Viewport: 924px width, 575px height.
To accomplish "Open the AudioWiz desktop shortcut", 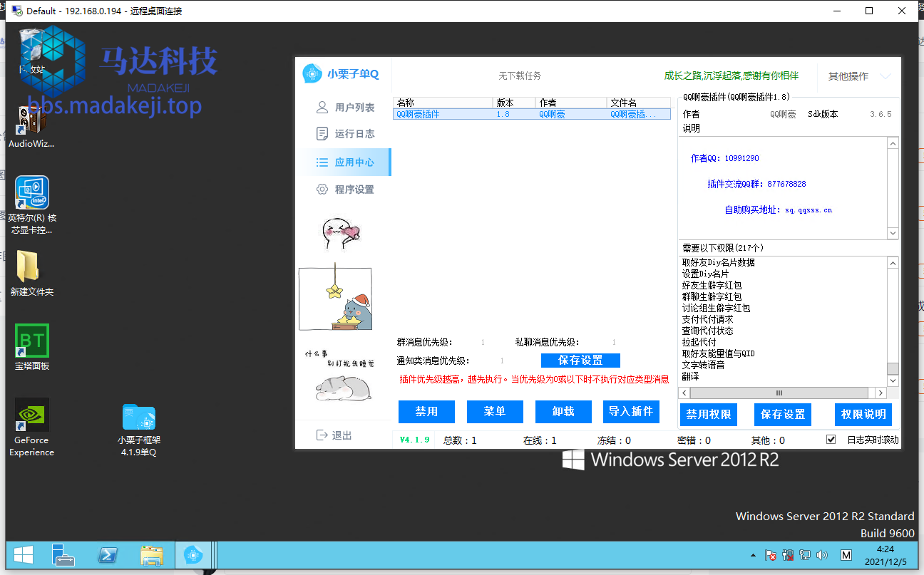I will tap(32, 127).
